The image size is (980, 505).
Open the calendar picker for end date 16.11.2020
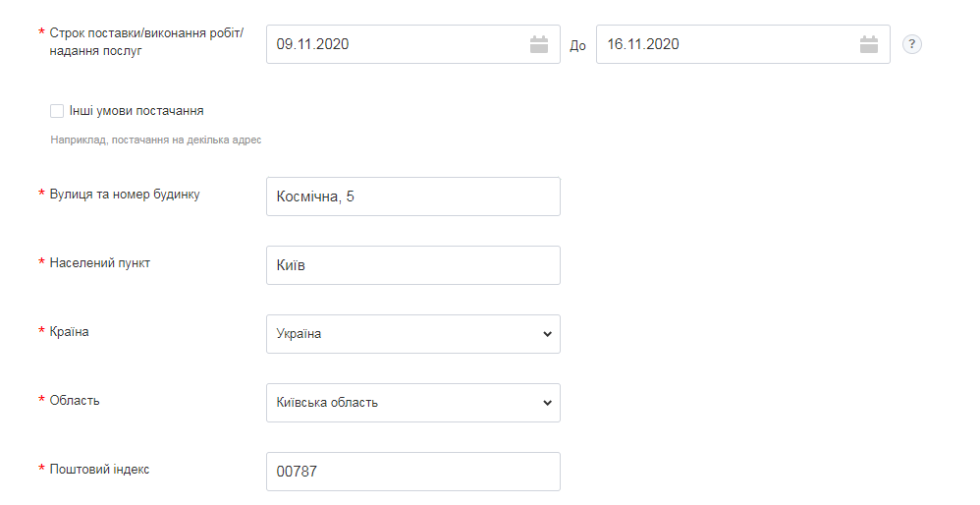[869, 44]
